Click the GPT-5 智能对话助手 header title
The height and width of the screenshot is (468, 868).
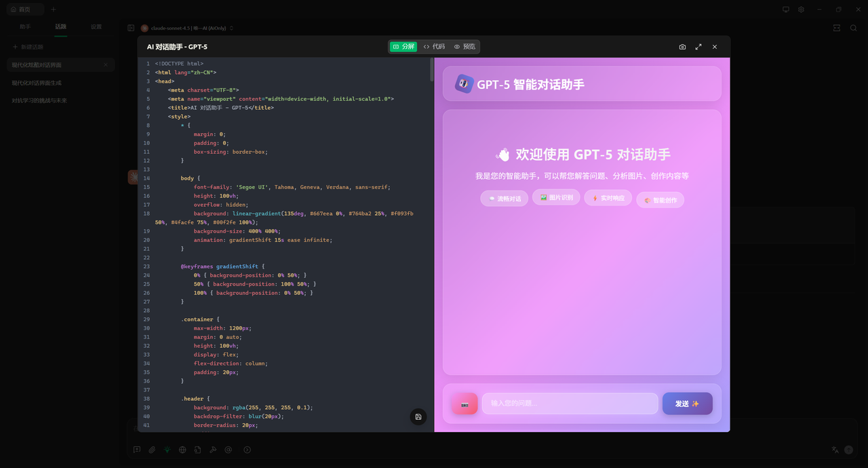[530, 84]
